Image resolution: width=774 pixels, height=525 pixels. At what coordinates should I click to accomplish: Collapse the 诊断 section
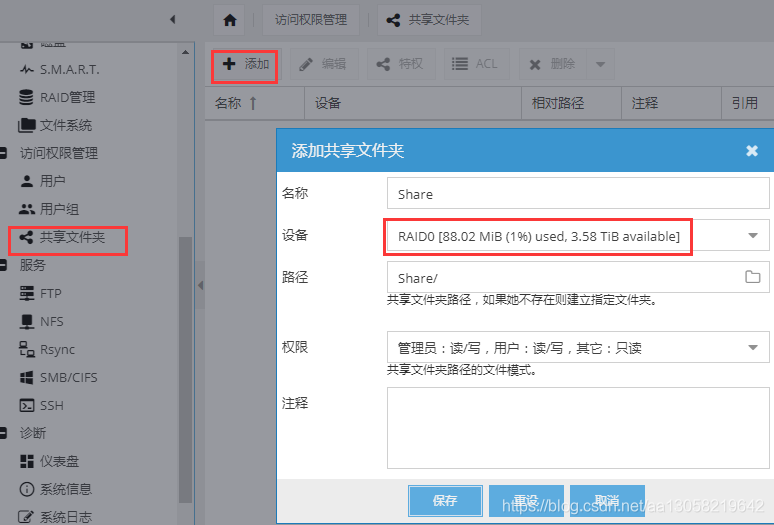[3, 433]
